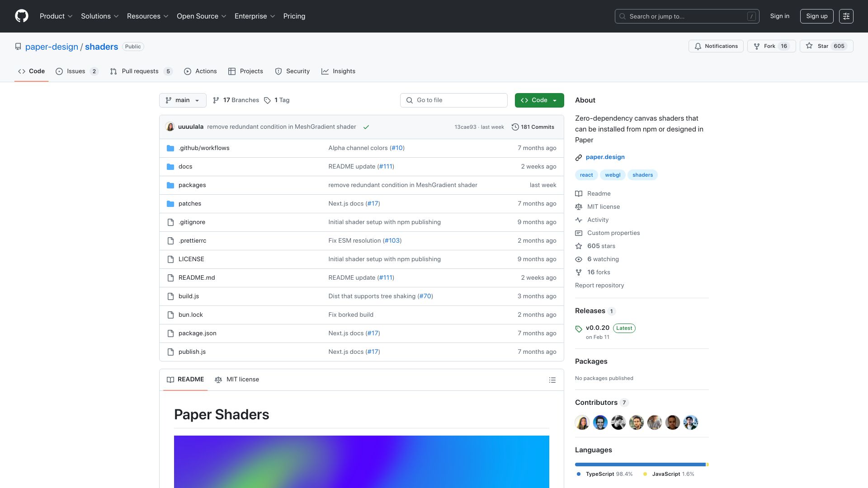Fork the shaders repository
Image resolution: width=868 pixels, height=488 pixels.
click(x=771, y=46)
